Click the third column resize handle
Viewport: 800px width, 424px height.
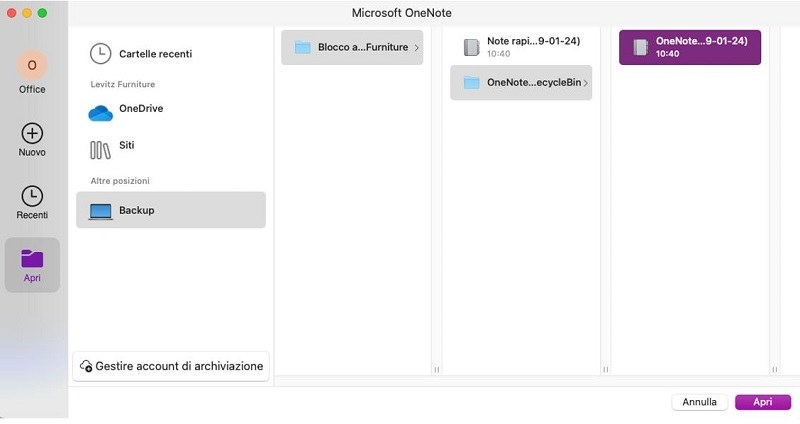774,369
